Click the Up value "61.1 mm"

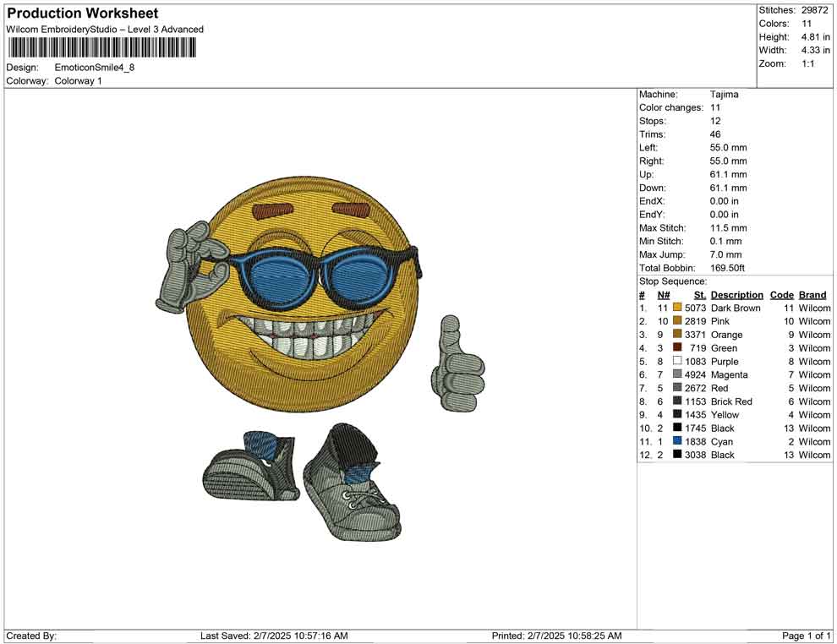pos(729,174)
